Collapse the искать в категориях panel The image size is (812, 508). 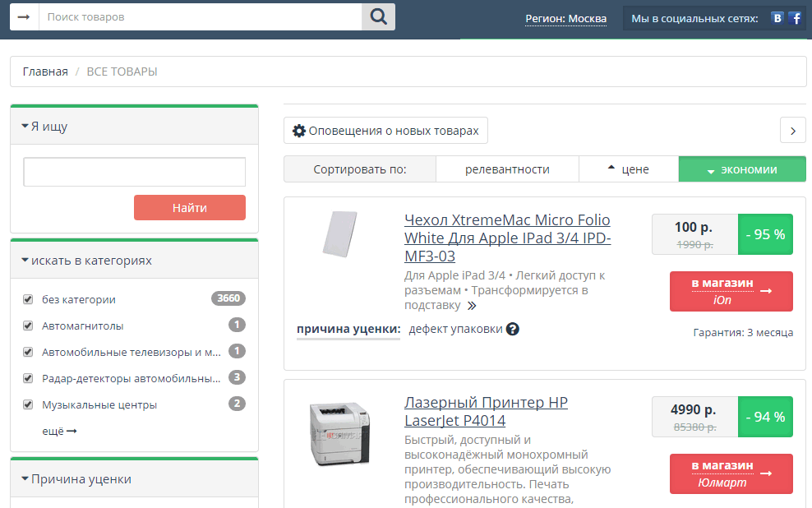pyautogui.click(x=86, y=261)
